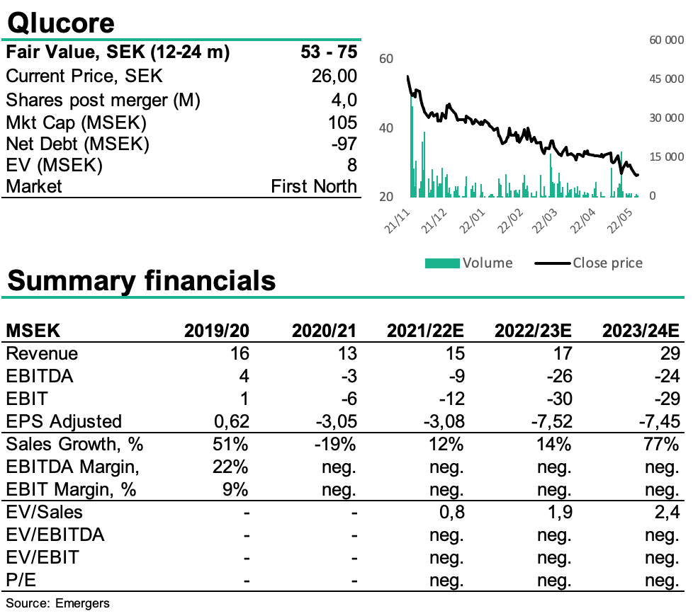Click the fair value range 53 - 75

329,52
